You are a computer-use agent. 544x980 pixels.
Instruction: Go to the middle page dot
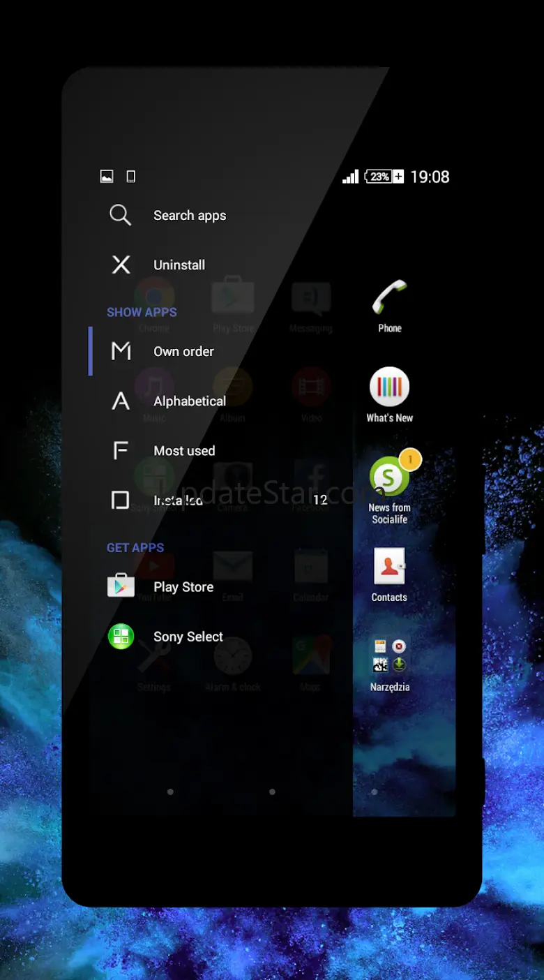coord(272,792)
